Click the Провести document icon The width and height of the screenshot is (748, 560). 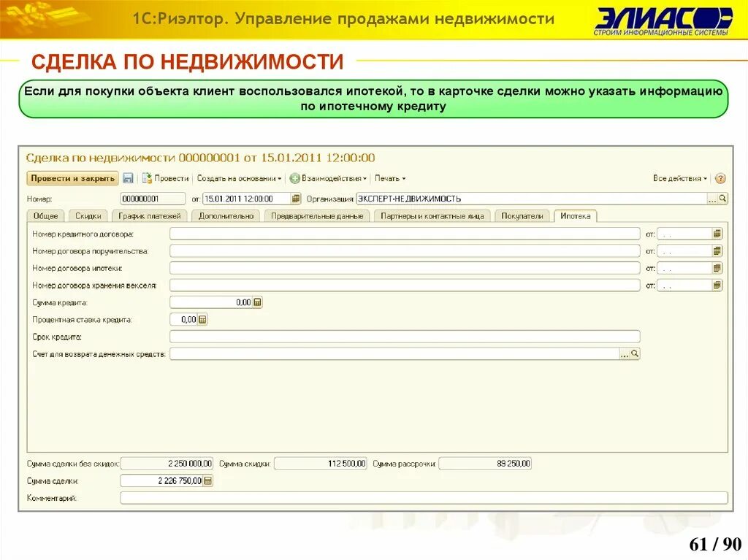pyautogui.click(x=147, y=178)
